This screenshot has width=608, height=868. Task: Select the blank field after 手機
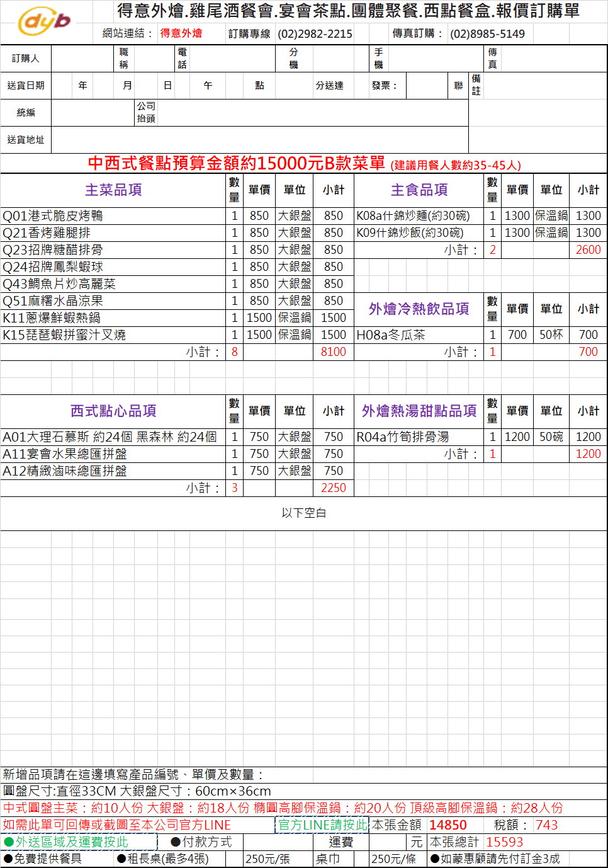[x=435, y=59]
